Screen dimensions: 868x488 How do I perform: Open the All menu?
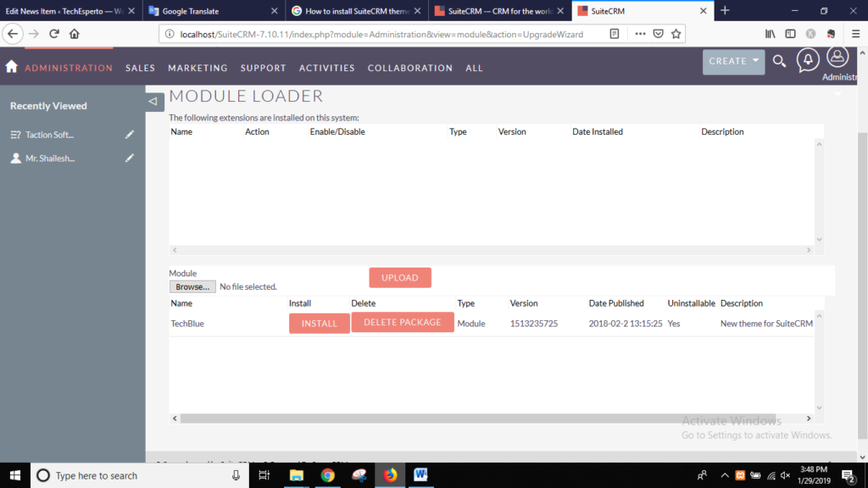[x=474, y=68]
